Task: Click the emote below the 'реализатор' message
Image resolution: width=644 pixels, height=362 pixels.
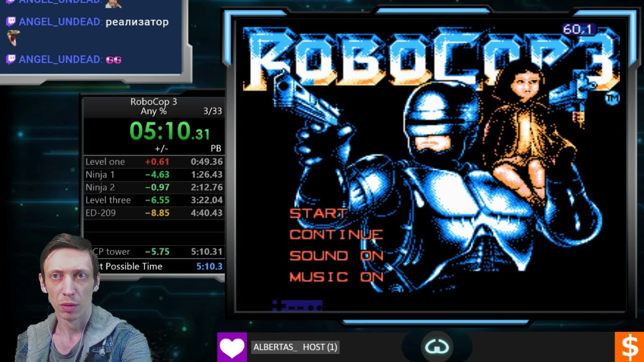Action: click(13, 38)
